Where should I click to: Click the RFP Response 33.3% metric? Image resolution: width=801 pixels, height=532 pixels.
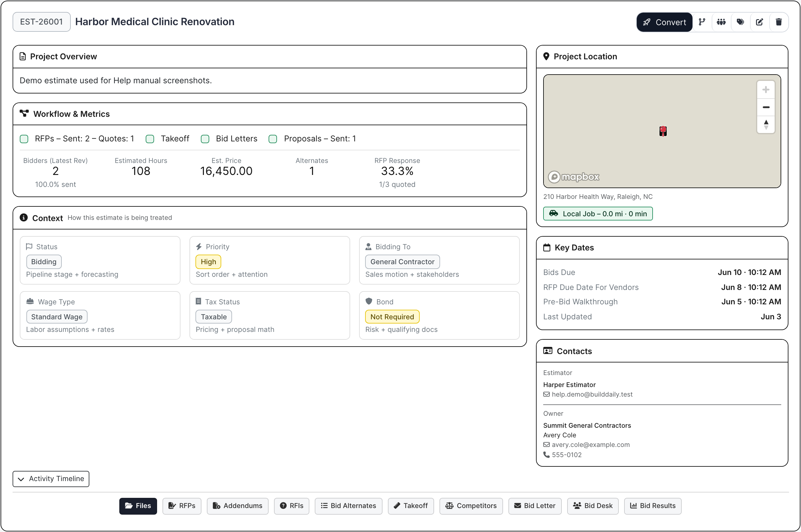click(x=397, y=171)
